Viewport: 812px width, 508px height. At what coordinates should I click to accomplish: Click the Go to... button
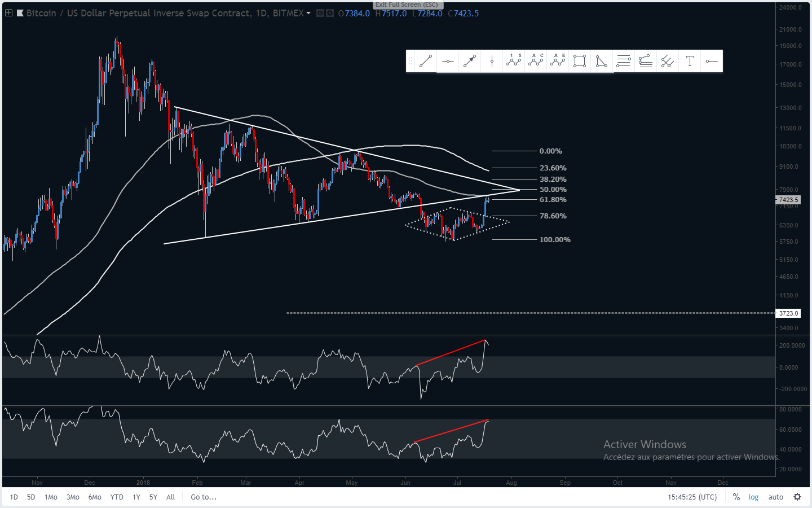204,497
